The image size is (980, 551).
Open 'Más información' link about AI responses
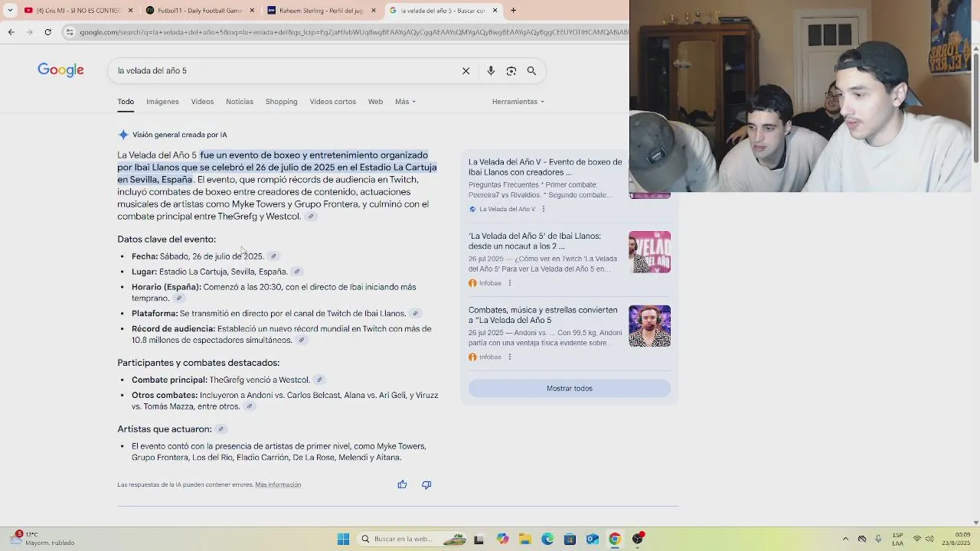click(x=278, y=485)
